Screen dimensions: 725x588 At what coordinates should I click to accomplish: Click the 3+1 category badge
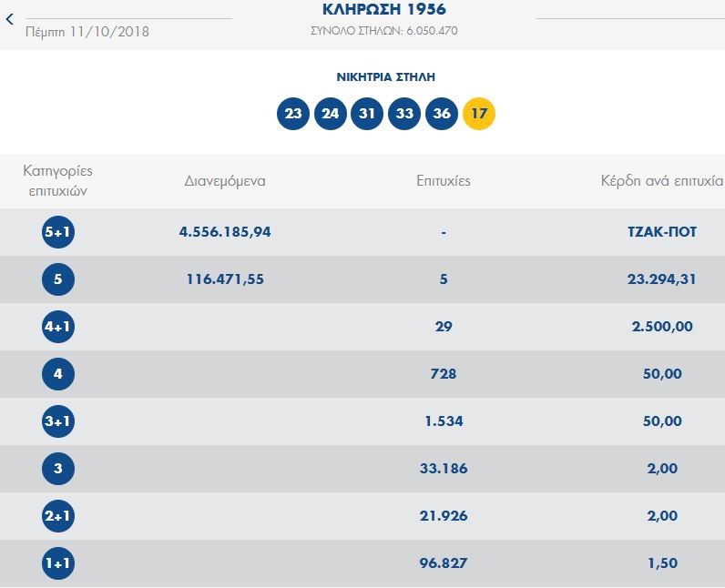[58, 421]
